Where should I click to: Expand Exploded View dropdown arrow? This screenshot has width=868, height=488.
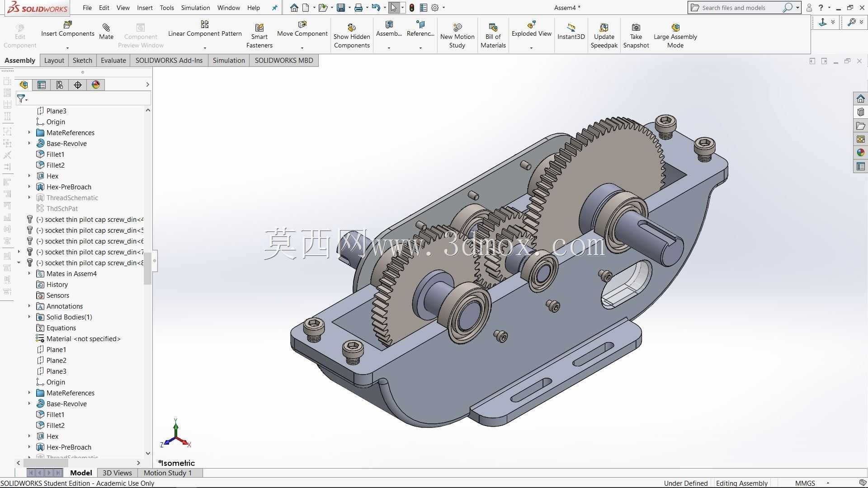531,47
